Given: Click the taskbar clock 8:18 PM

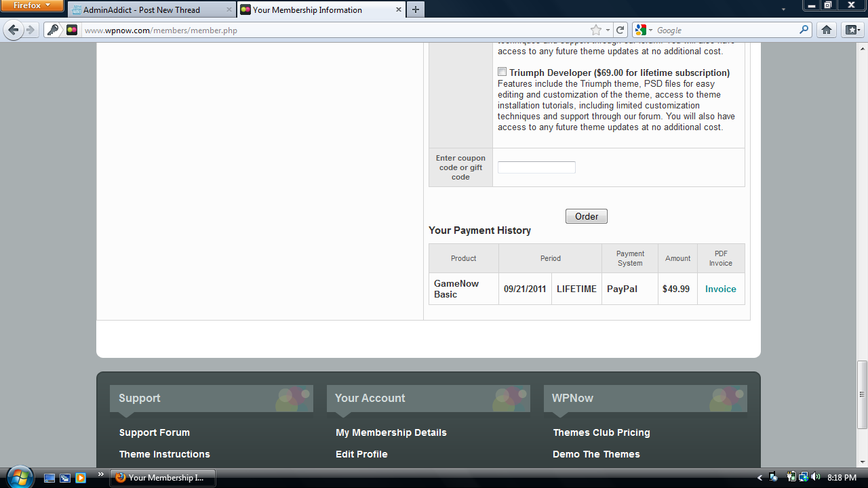Looking at the screenshot, I should coord(842,478).
